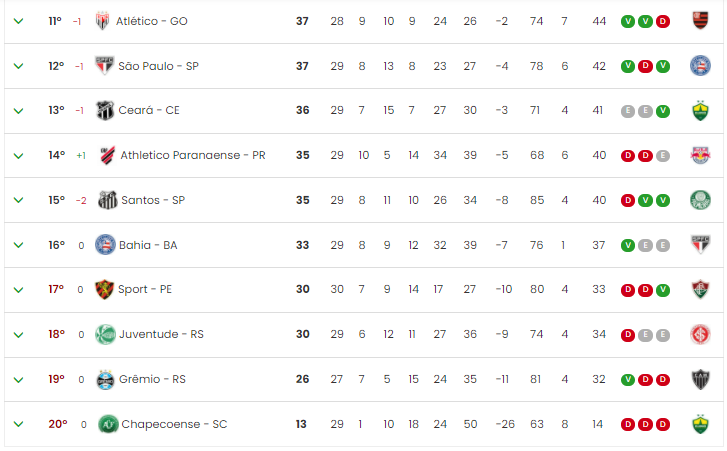Click Internacional crest in Juventude row

coord(700,335)
